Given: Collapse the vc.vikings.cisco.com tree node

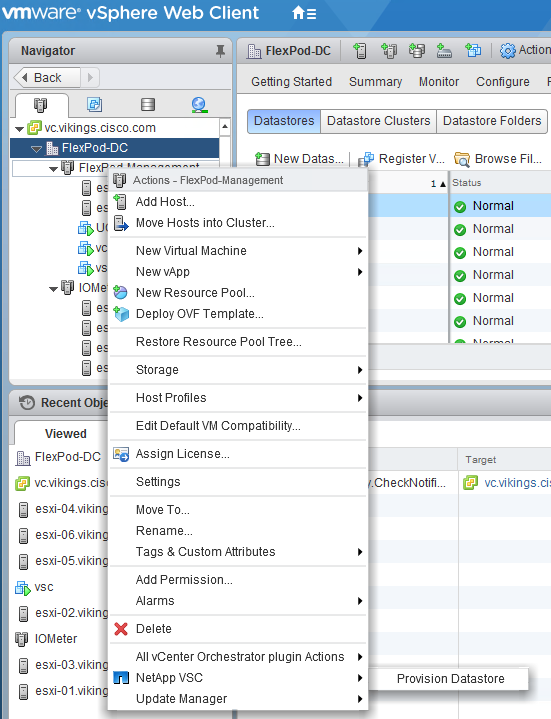Looking at the screenshot, I should tap(19, 129).
